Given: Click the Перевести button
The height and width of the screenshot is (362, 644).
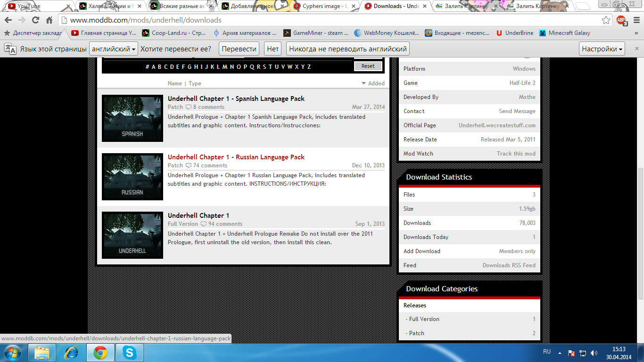Looking at the screenshot, I should pos(239,49).
